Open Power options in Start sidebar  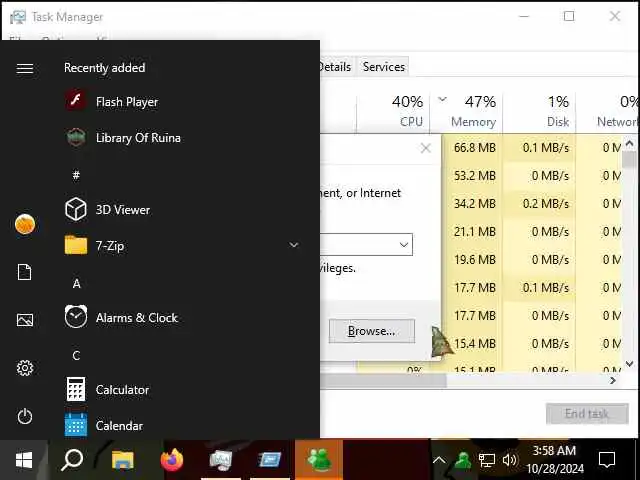tap(25, 416)
